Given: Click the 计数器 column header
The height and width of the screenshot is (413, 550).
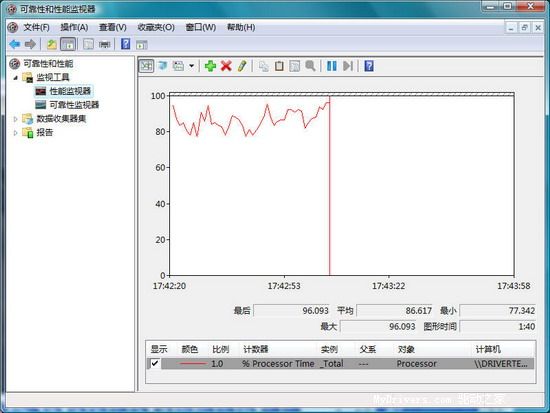Looking at the screenshot, I should [255, 349].
